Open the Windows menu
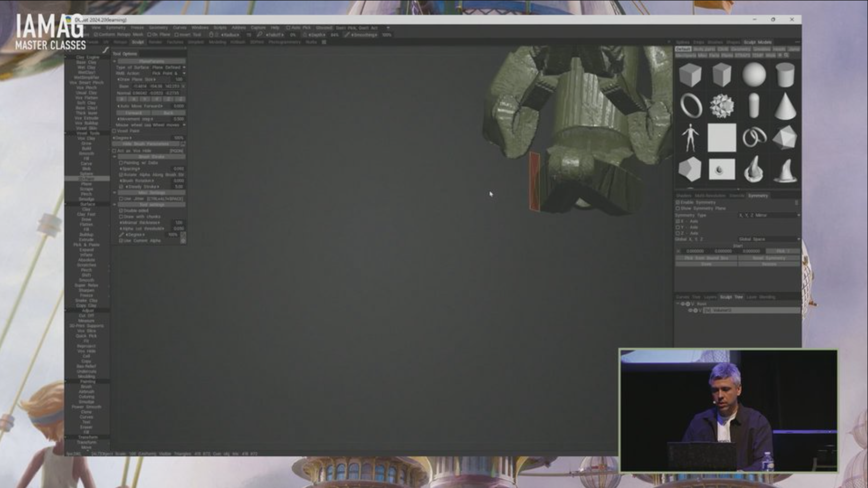This screenshot has height=488, width=868. point(200,28)
